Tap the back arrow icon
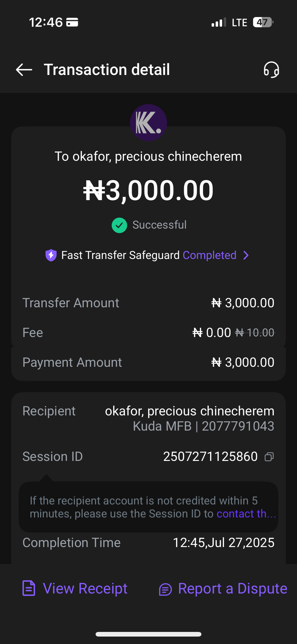The image size is (297, 644). click(24, 70)
